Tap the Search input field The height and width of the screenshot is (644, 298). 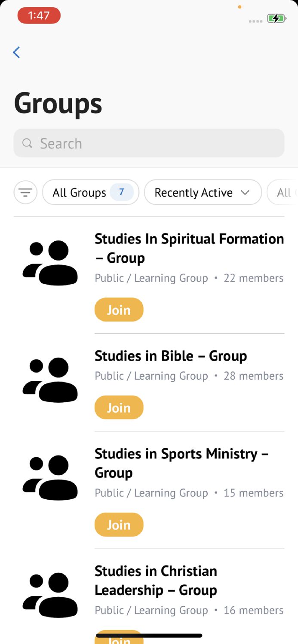[x=149, y=143]
